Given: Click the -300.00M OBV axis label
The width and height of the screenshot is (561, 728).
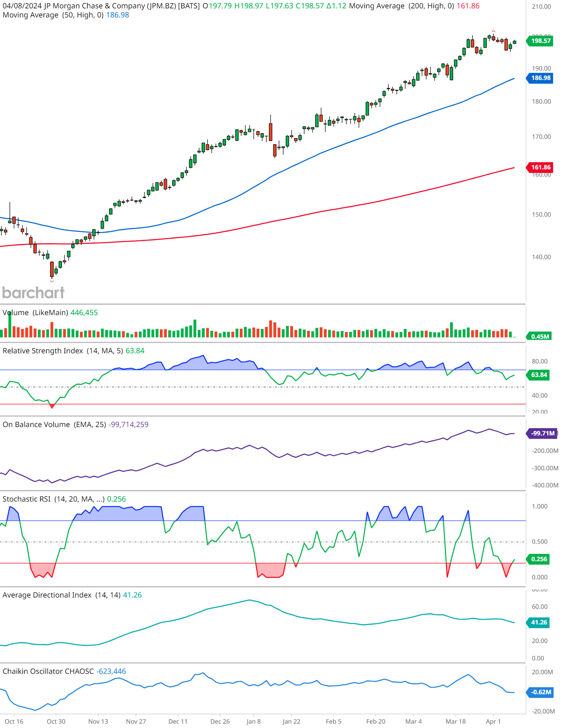Looking at the screenshot, I should pyautogui.click(x=545, y=468).
